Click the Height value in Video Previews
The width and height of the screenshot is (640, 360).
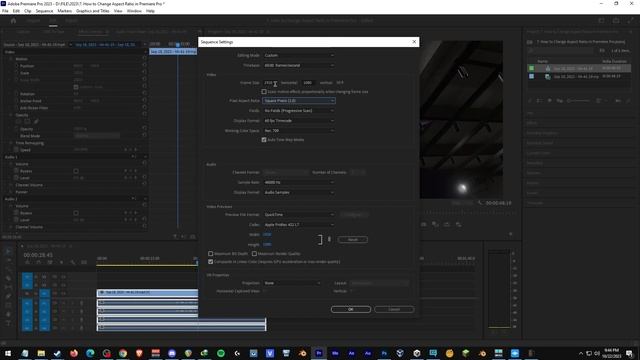click(x=267, y=244)
